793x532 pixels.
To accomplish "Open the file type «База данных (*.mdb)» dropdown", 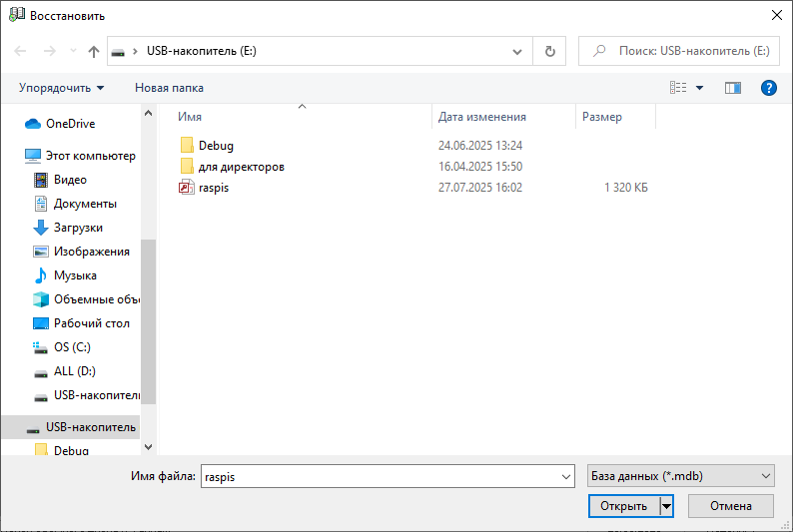I will click(680, 476).
